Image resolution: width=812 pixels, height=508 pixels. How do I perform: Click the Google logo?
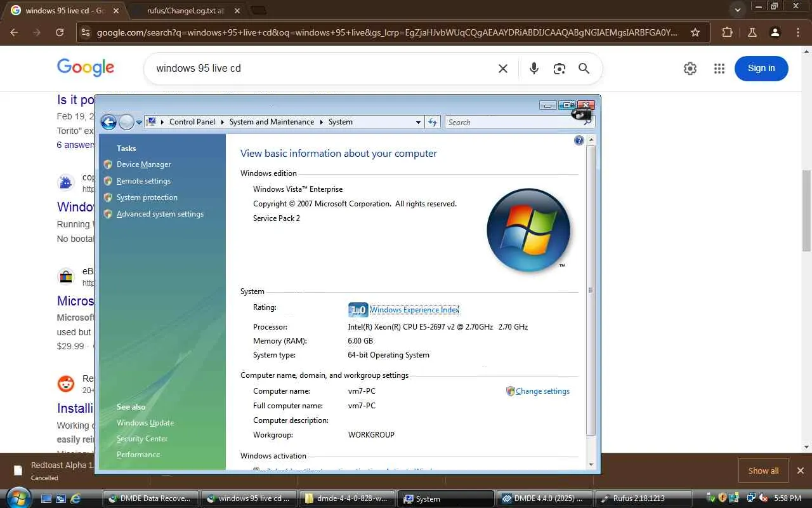[86, 68]
